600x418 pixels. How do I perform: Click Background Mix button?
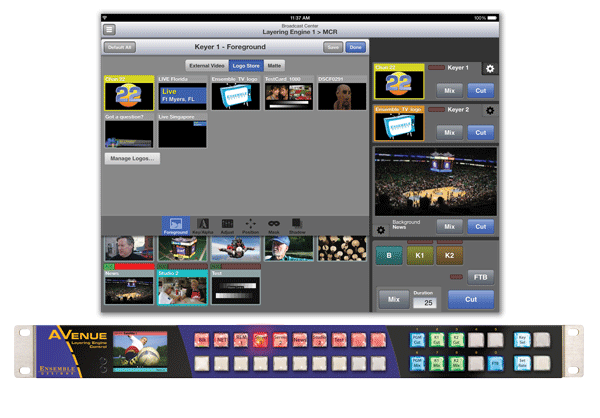(450, 227)
